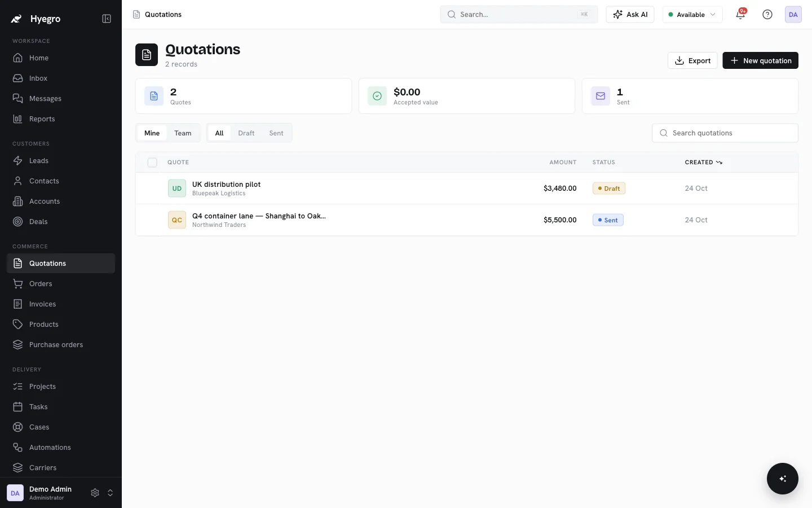Open settings gear next to Demo Admin
The image size is (812, 508).
pyautogui.click(x=95, y=493)
